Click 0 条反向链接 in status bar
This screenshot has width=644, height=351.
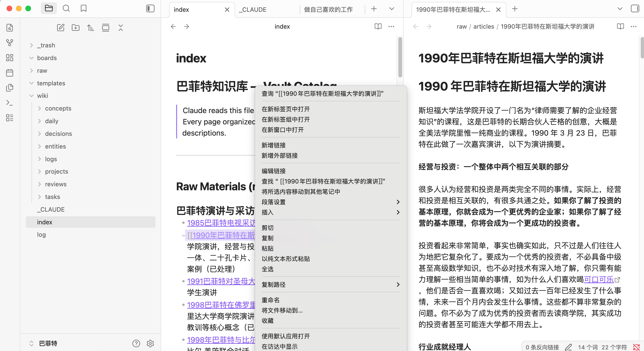[x=542, y=347]
